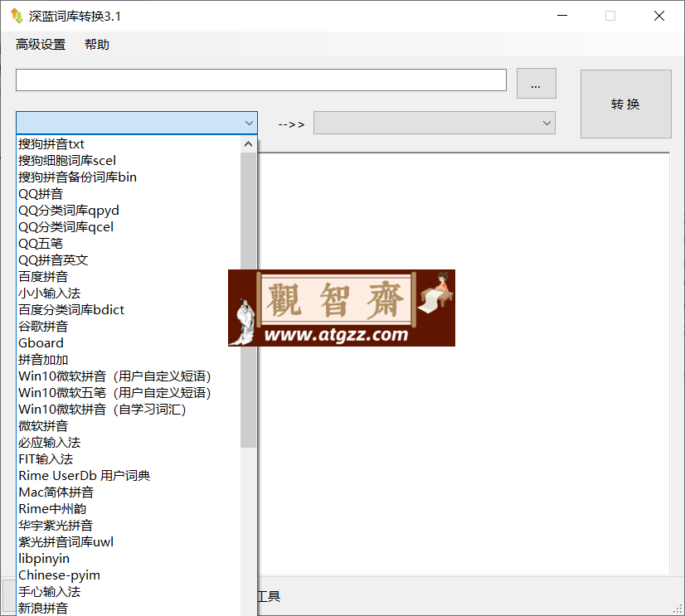Select Rime UserDb 用户词典

129,476
